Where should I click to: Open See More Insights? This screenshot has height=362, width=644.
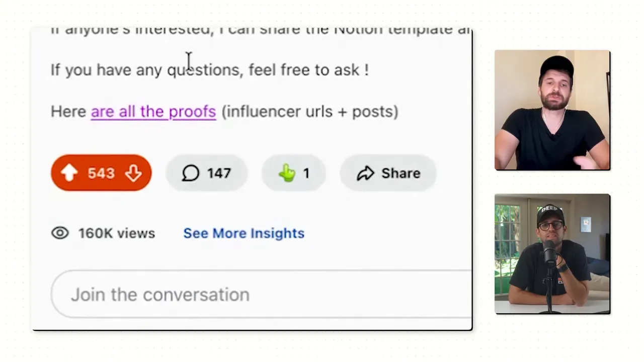pyautogui.click(x=244, y=233)
